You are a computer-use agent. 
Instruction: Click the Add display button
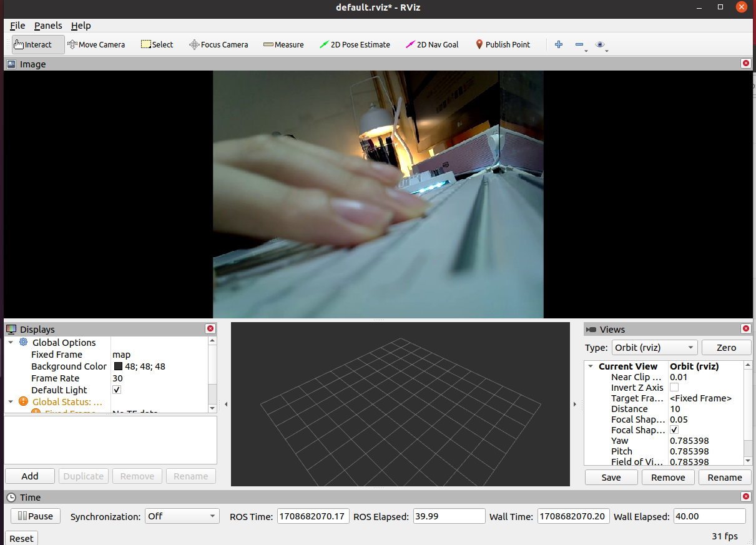click(x=30, y=476)
